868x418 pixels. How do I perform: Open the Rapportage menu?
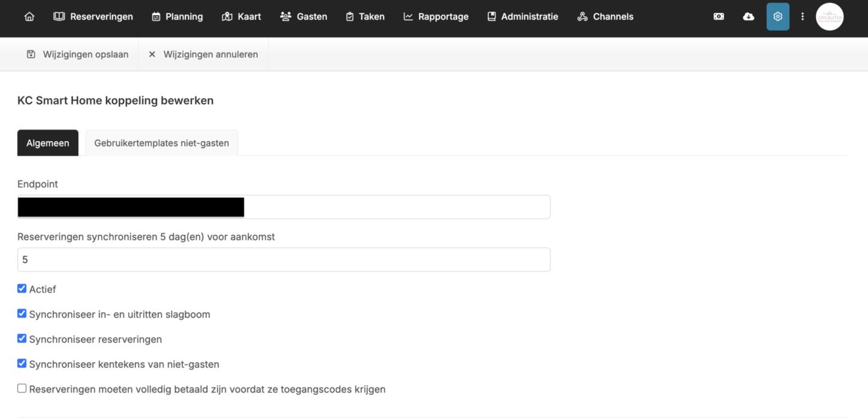(x=436, y=17)
